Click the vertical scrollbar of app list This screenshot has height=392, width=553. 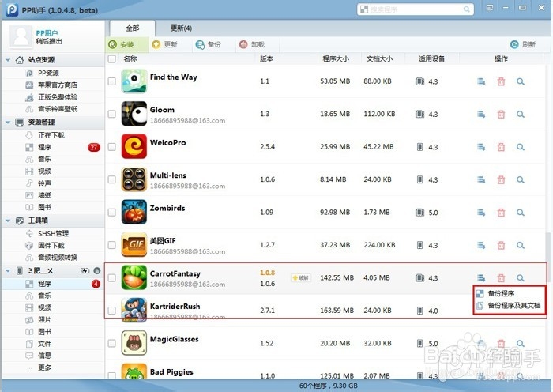coord(547,249)
